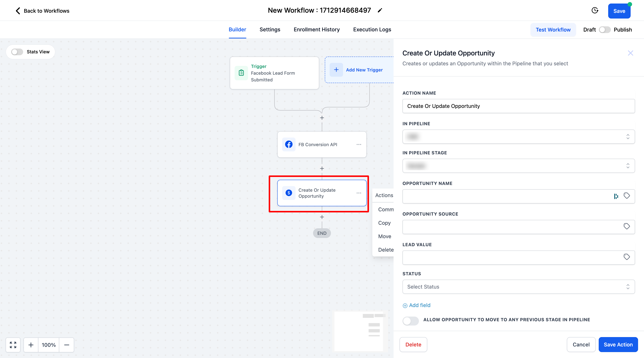Click the tag icon in Lead Value field
The image size is (644, 358).
(626, 257)
